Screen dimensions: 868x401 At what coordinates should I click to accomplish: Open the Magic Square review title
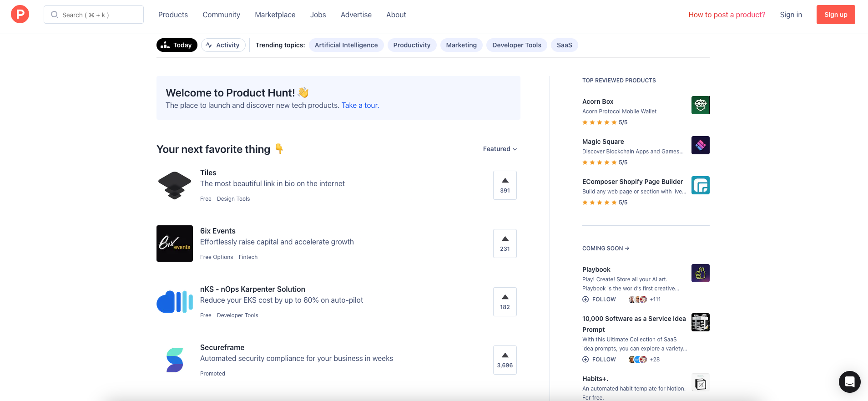tap(603, 142)
